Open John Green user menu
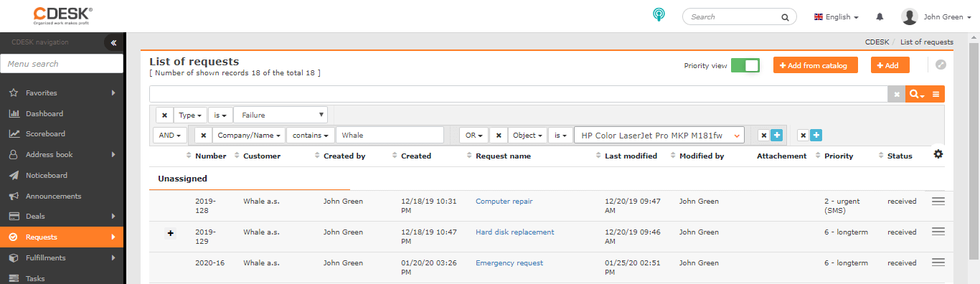This screenshot has height=284, width=980. (936, 16)
